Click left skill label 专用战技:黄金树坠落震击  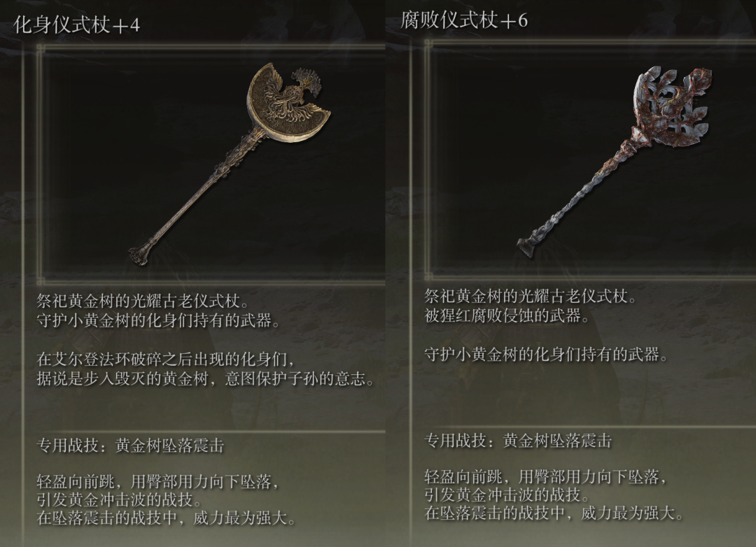coord(131,446)
